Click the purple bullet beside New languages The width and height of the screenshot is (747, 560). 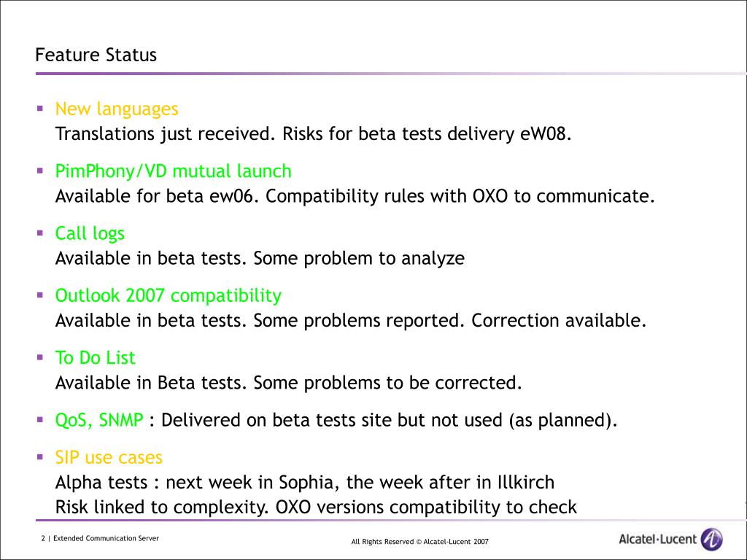[40, 109]
